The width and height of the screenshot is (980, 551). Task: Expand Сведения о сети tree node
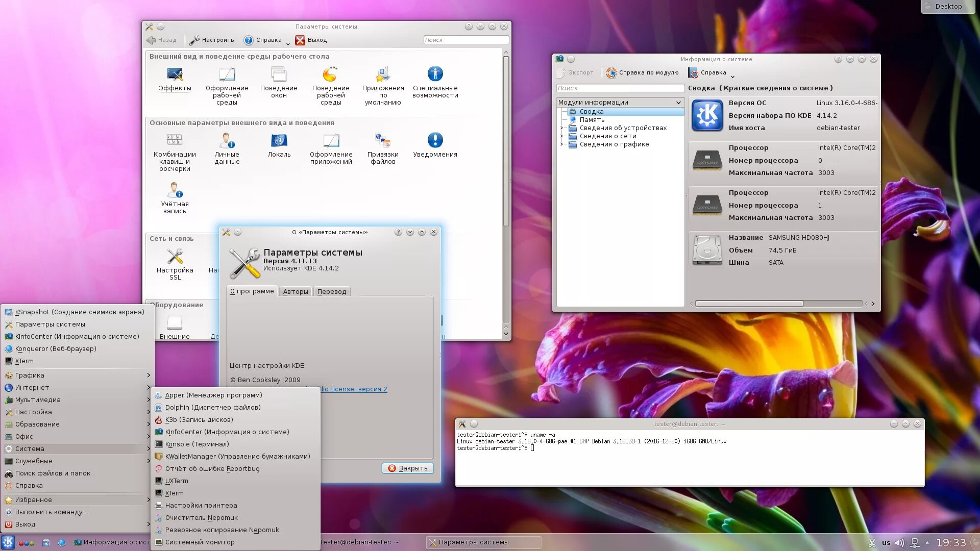pos(561,136)
